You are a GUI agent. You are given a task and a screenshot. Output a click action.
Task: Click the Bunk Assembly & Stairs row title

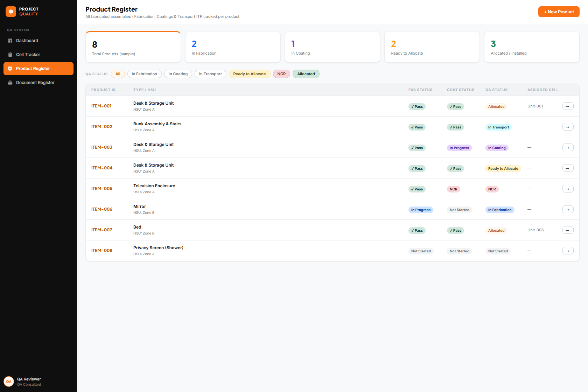point(157,124)
